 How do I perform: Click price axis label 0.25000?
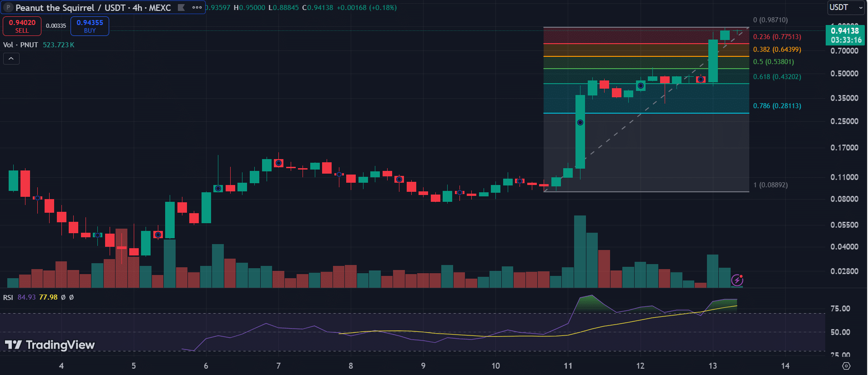coord(844,121)
